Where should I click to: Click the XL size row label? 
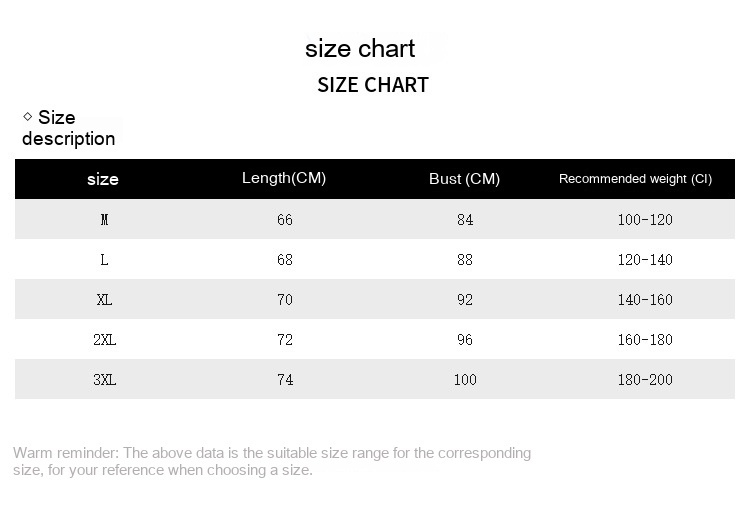(104, 300)
